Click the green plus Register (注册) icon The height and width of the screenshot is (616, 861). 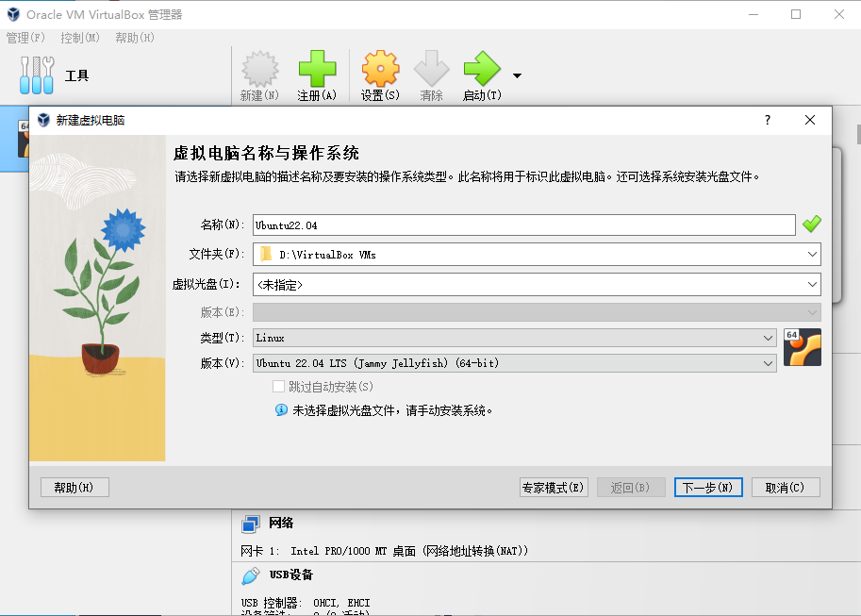[x=317, y=69]
